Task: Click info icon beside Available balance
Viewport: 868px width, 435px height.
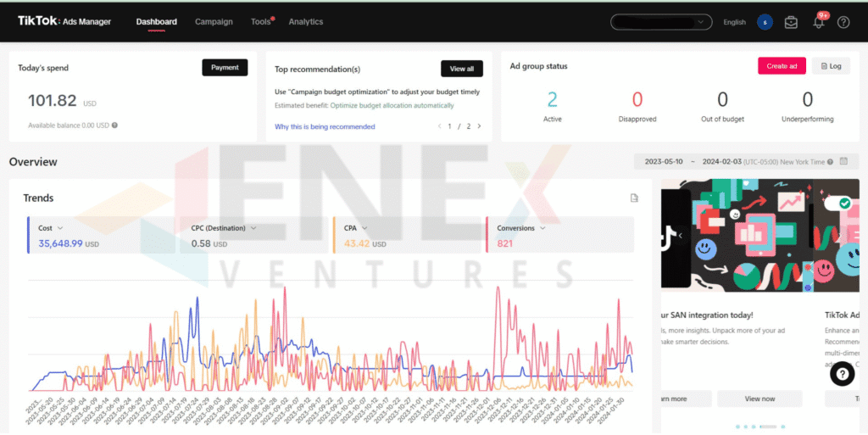Action: tap(114, 125)
